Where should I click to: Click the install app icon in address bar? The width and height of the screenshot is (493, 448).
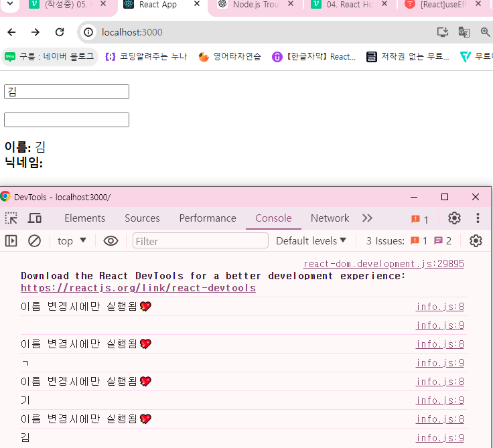(x=443, y=32)
